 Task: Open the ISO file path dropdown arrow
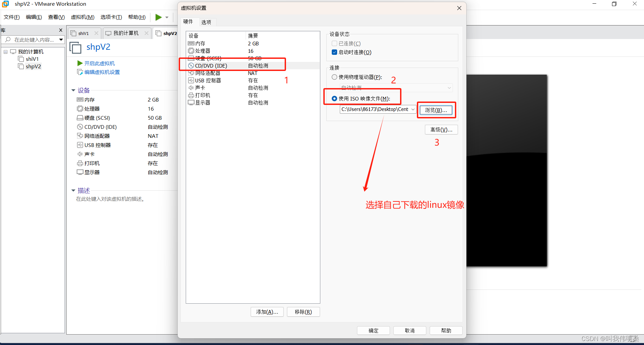tap(413, 109)
